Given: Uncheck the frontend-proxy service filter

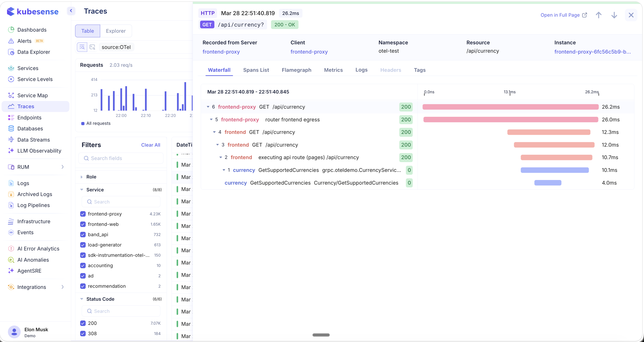Looking at the screenshot, I should 83,214.
